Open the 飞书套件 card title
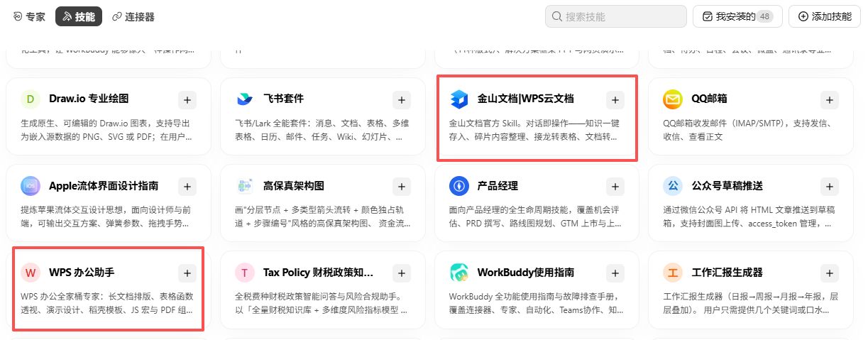Viewport: 868px width, 340px height. (284, 99)
